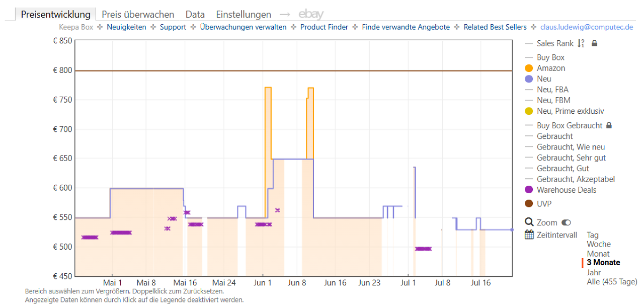
Task: Click the eBay logo tab
Action: pos(311,15)
